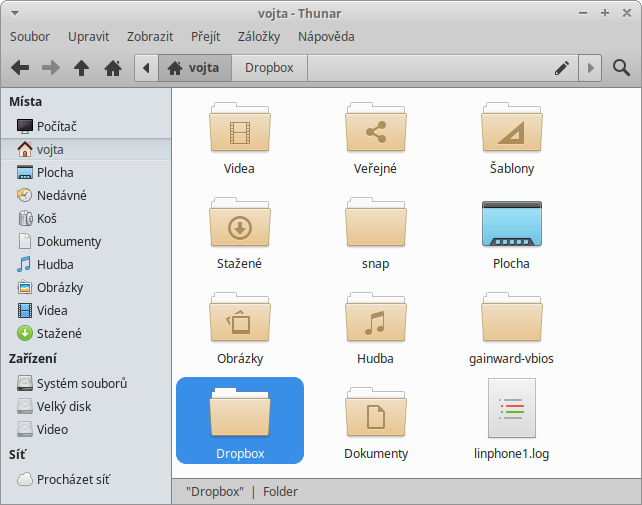This screenshot has height=505, width=642.
Task: Select Plocha in the sidebar
Action: (86, 172)
